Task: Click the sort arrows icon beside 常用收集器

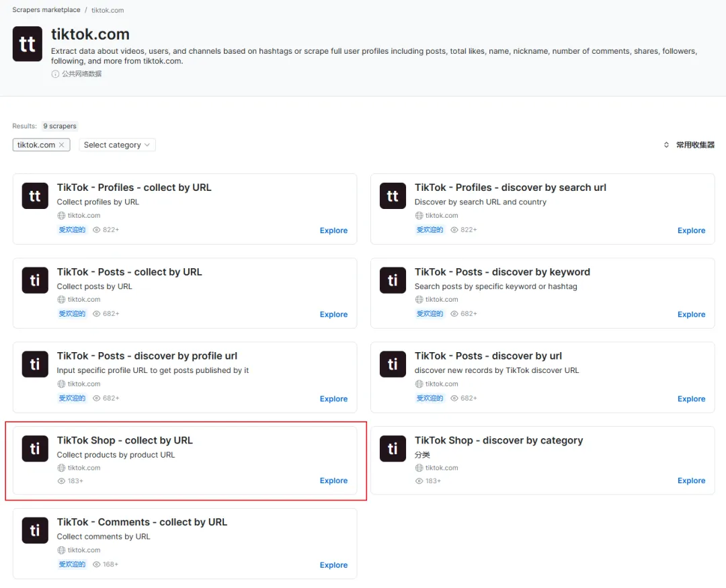Action: 666,145
